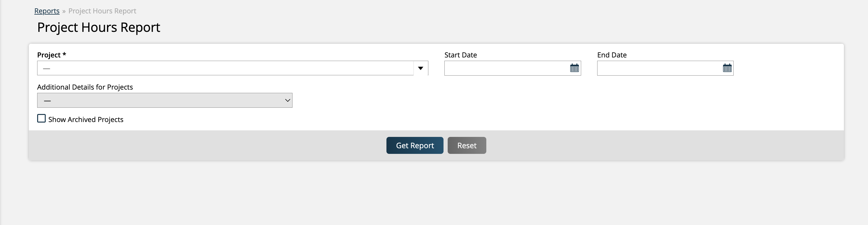
Task: Expand the Additional Details chevron arrow
Action: click(x=287, y=101)
